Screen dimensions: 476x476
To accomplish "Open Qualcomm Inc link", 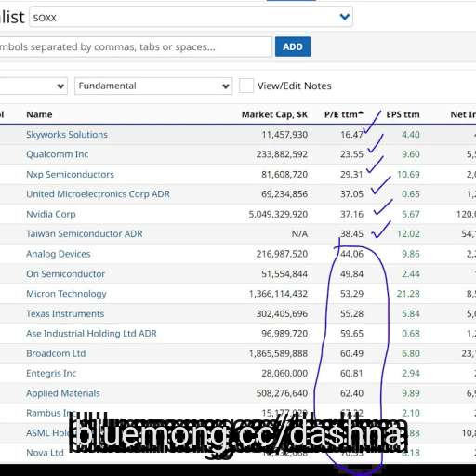I will (x=57, y=154).
